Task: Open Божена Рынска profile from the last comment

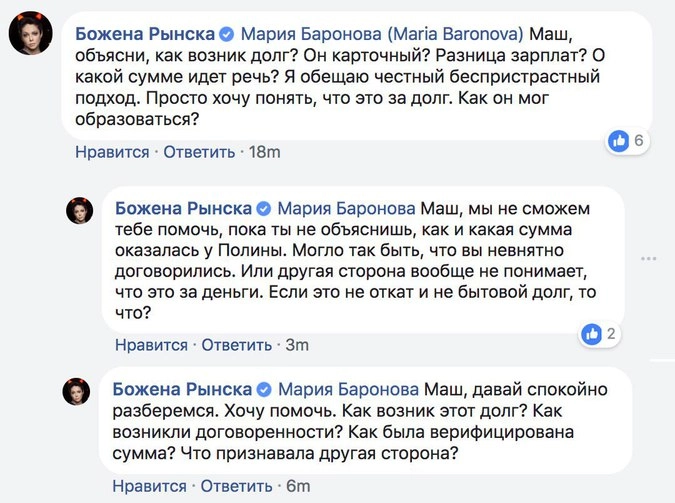Action: pyautogui.click(x=184, y=388)
